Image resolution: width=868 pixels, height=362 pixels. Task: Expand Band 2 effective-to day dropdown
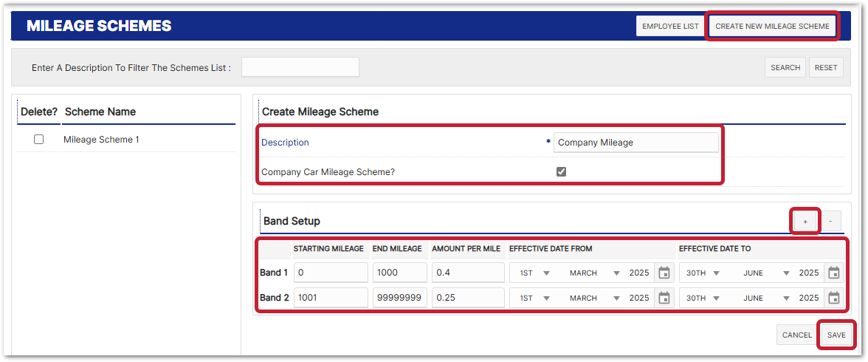coord(704,298)
